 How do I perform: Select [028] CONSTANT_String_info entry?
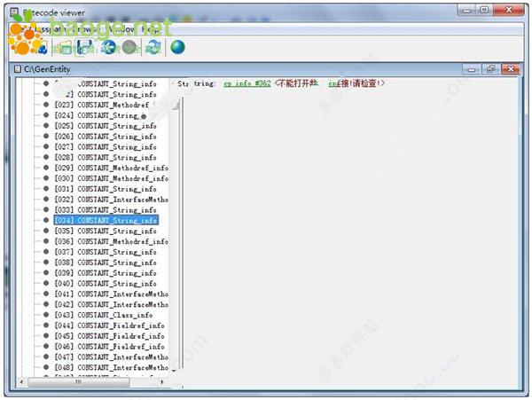[106, 157]
